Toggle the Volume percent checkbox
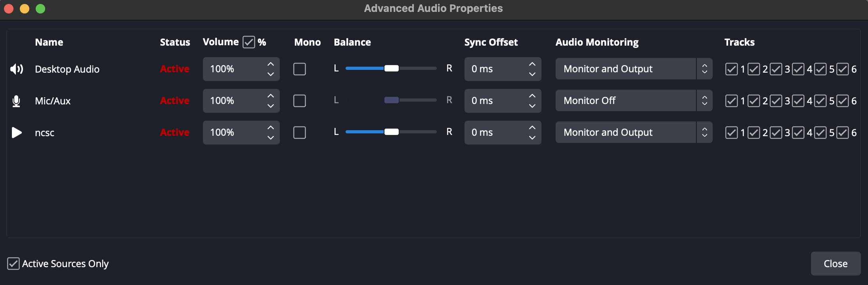This screenshot has height=285, width=868. point(249,42)
